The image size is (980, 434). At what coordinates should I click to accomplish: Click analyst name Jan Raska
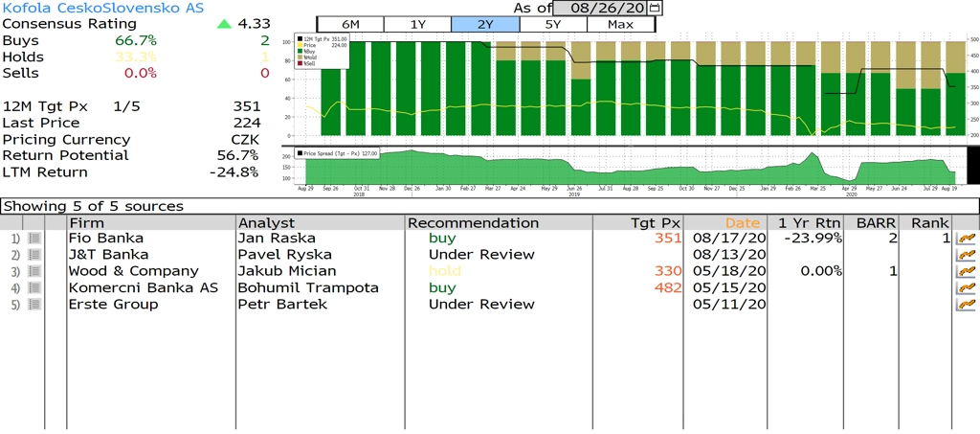tap(277, 239)
